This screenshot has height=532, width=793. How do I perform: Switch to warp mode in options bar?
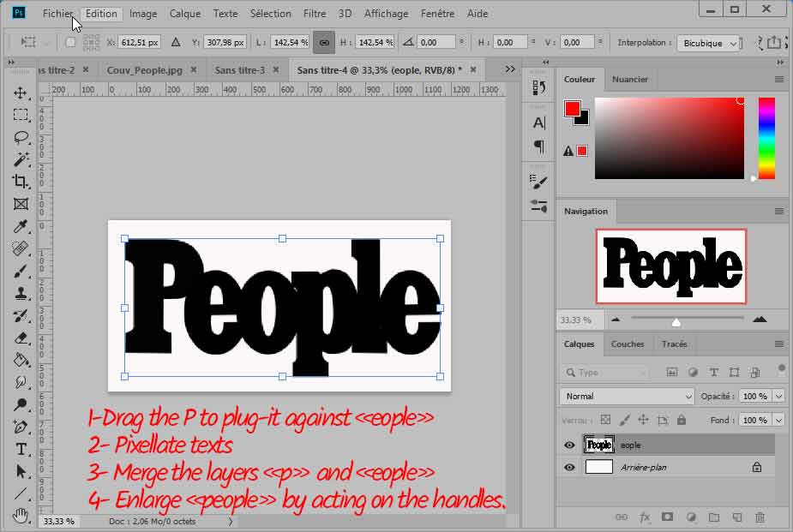760,43
